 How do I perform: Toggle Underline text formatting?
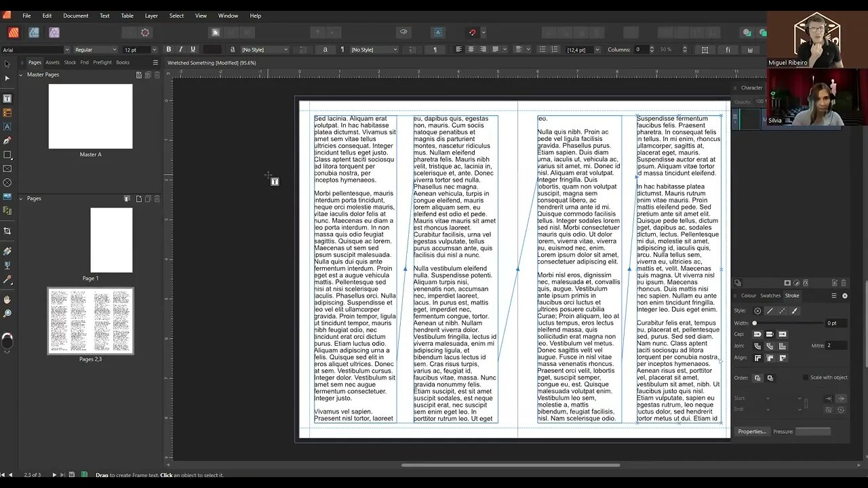pos(193,49)
